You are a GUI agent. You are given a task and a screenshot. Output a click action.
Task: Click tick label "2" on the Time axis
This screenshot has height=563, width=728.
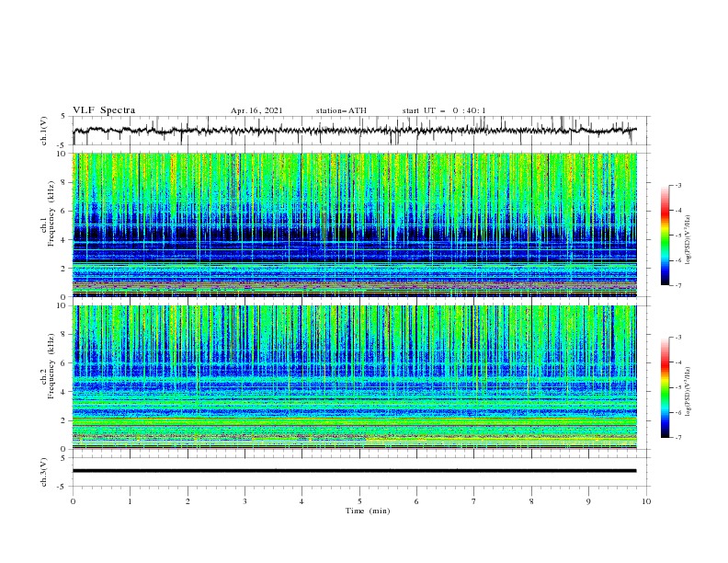(188, 501)
